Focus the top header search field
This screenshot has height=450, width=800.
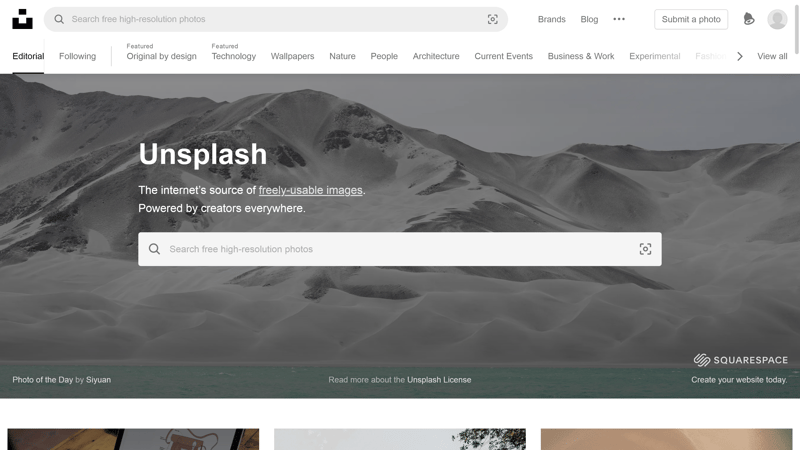[276, 19]
